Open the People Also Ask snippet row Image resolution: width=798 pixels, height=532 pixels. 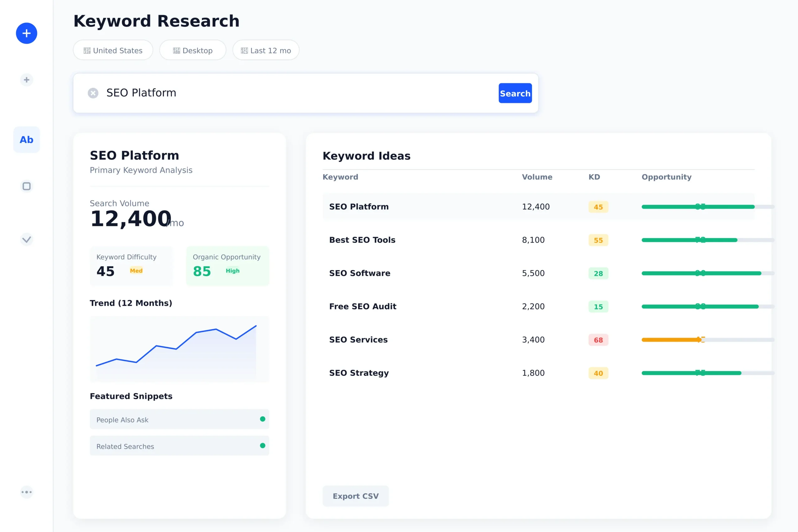click(180, 419)
